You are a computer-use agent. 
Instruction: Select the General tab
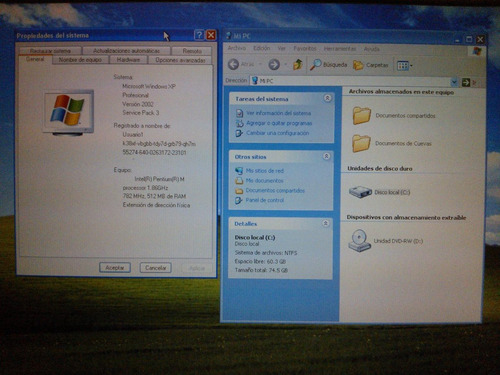coord(35,59)
